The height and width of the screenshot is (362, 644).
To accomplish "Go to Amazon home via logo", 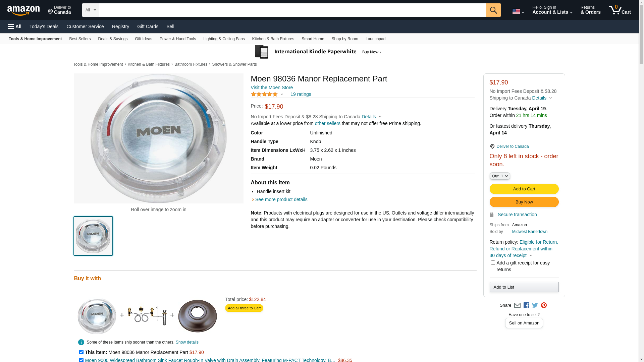I will (x=23, y=11).
